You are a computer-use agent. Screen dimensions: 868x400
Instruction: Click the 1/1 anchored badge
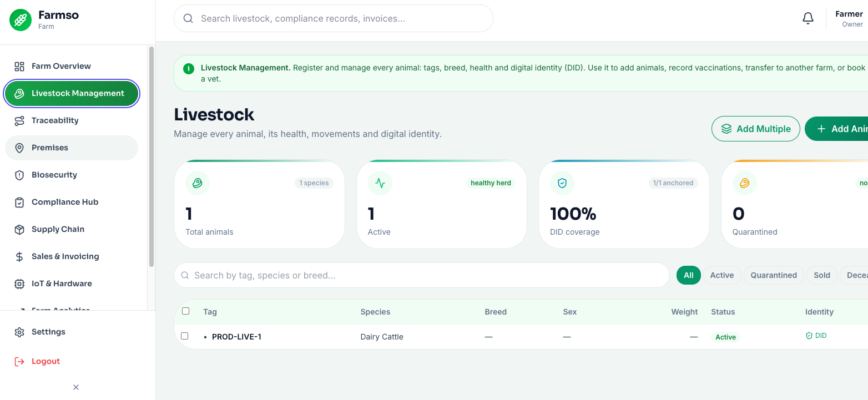[x=673, y=183]
